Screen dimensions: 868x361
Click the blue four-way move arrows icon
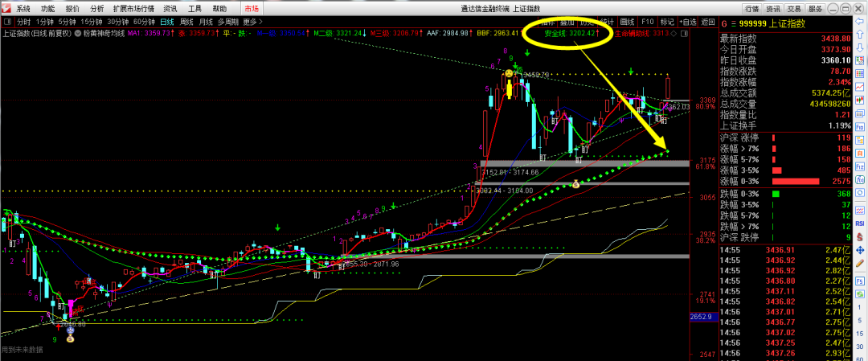(x=860, y=250)
